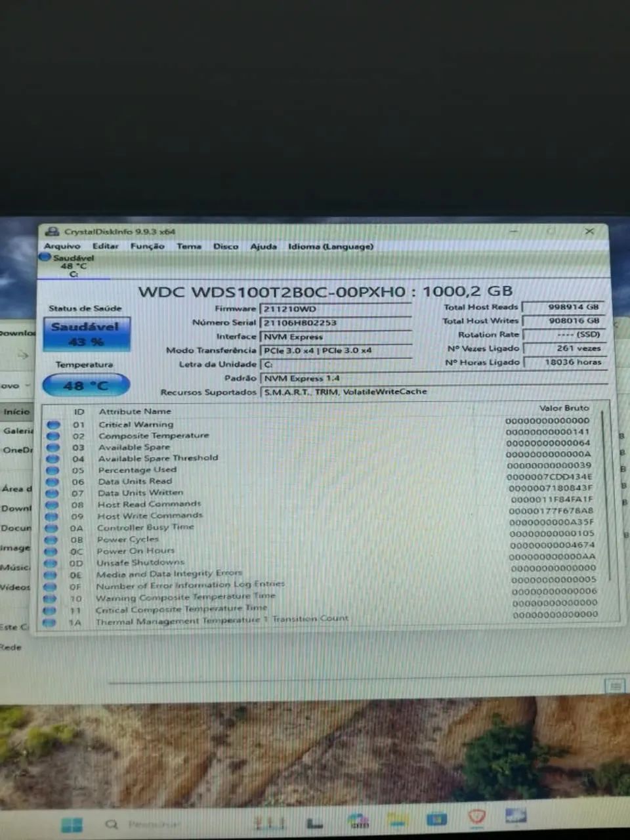Click the Padrão field NVM Express 1.4
This screenshot has height=840, width=630.
point(433,378)
